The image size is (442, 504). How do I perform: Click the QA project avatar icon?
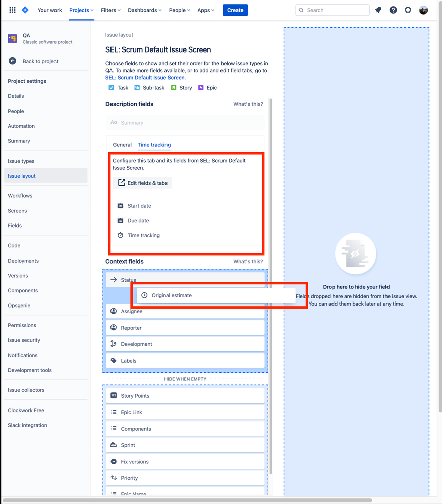tap(12, 38)
